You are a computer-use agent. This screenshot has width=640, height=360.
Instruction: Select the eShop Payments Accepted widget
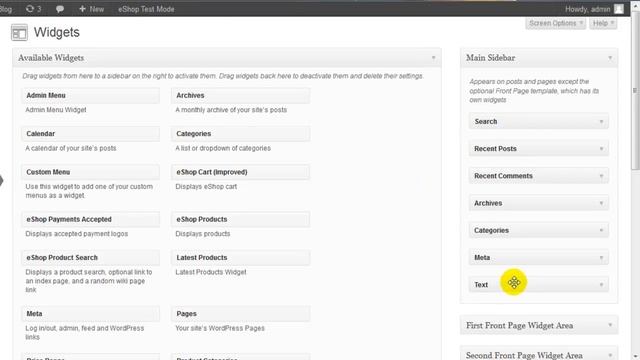(90, 219)
